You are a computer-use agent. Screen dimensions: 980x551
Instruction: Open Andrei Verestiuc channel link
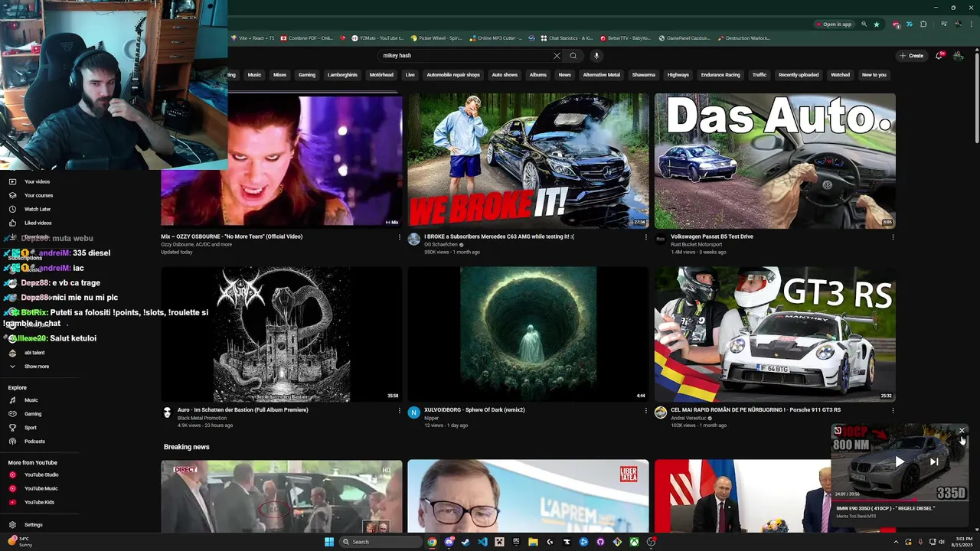coord(688,418)
